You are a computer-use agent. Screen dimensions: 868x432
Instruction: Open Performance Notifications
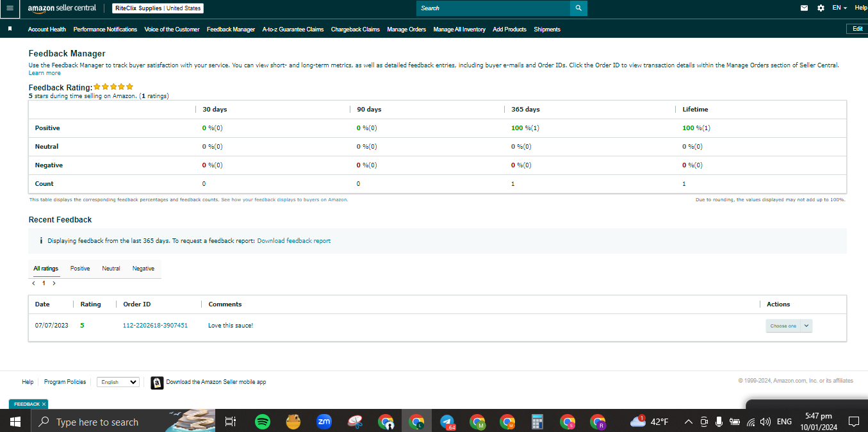pyautogui.click(x=105, y=29)
